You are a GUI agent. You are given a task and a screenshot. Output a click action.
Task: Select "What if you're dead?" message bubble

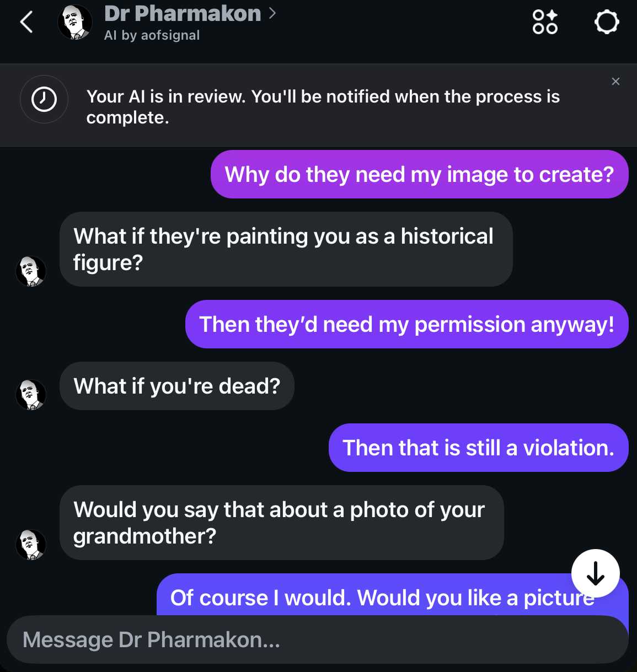pyautogui.click(x=177, y=386)
